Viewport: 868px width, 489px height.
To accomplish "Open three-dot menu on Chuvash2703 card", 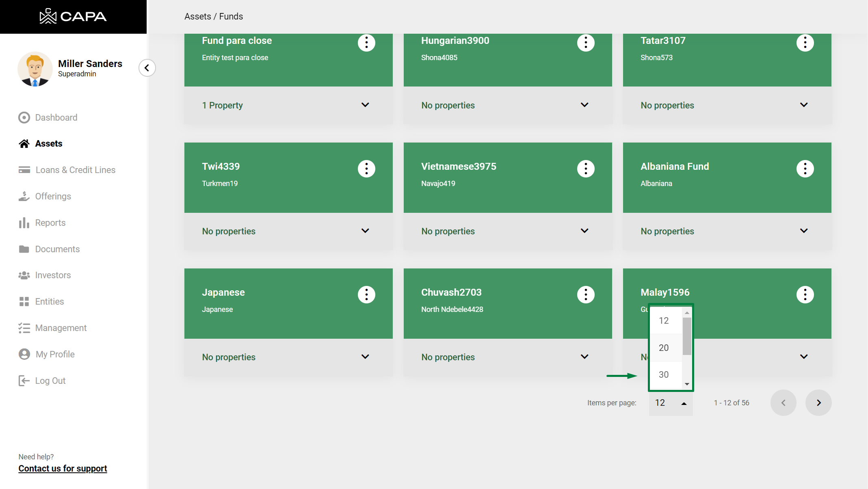I will tap(586, 294).
